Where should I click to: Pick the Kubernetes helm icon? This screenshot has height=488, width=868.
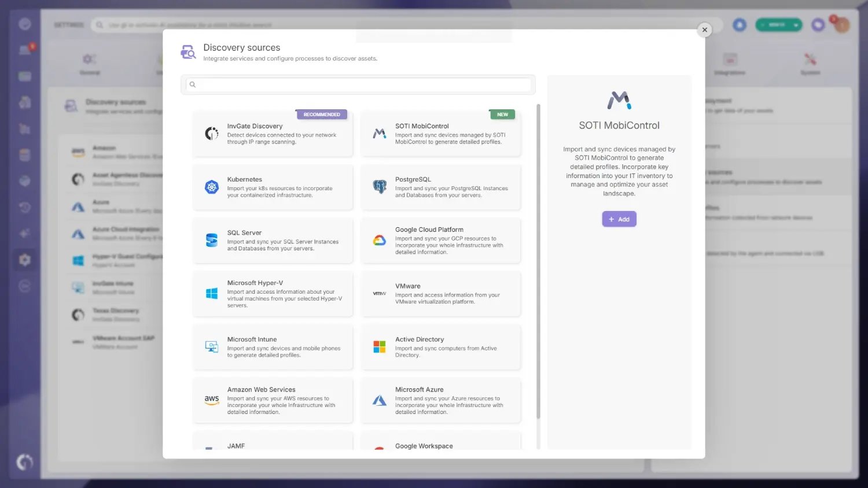[212, 187]
